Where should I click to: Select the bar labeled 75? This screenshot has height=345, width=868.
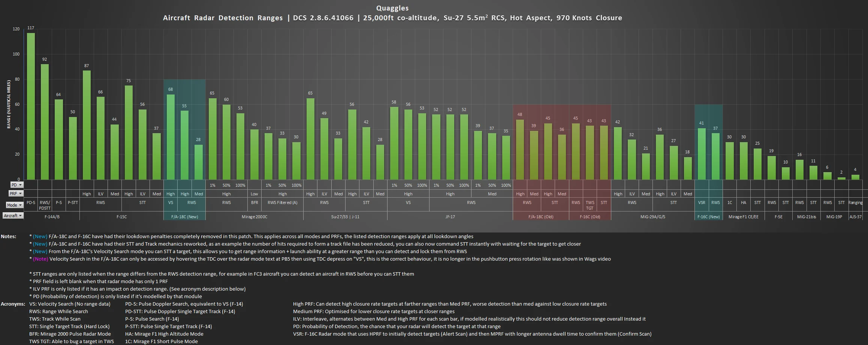coord(129,132)
